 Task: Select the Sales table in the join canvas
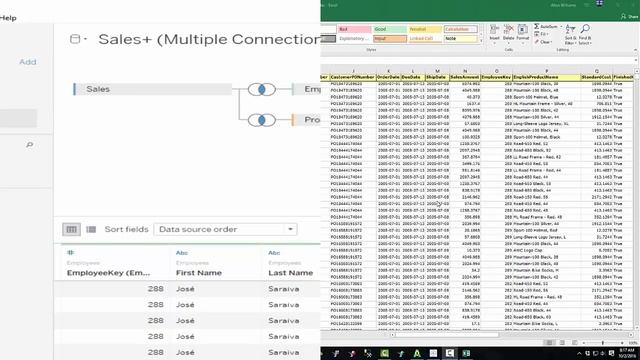[x=153, y=89]
